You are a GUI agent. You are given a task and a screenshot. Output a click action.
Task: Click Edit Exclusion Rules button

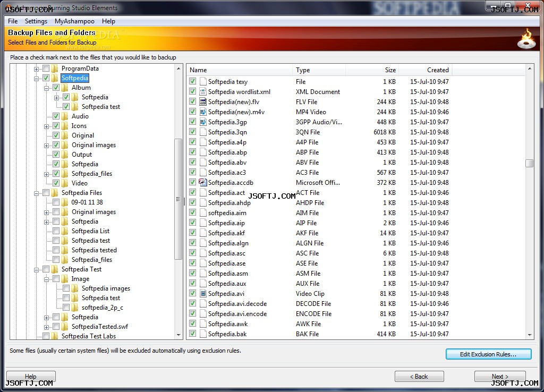coord(489,354)
